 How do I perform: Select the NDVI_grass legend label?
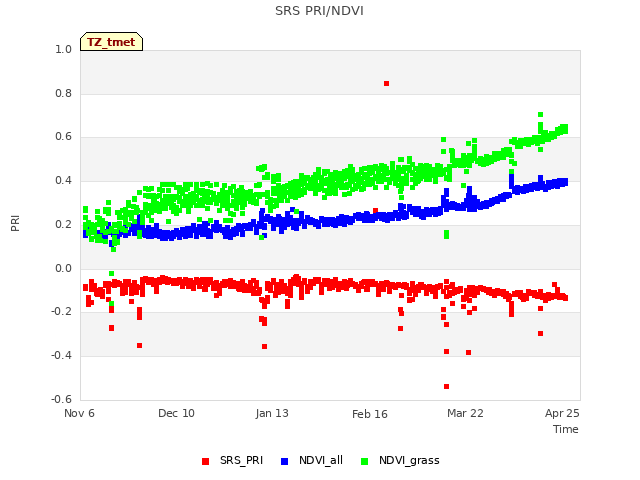(409, 461)
